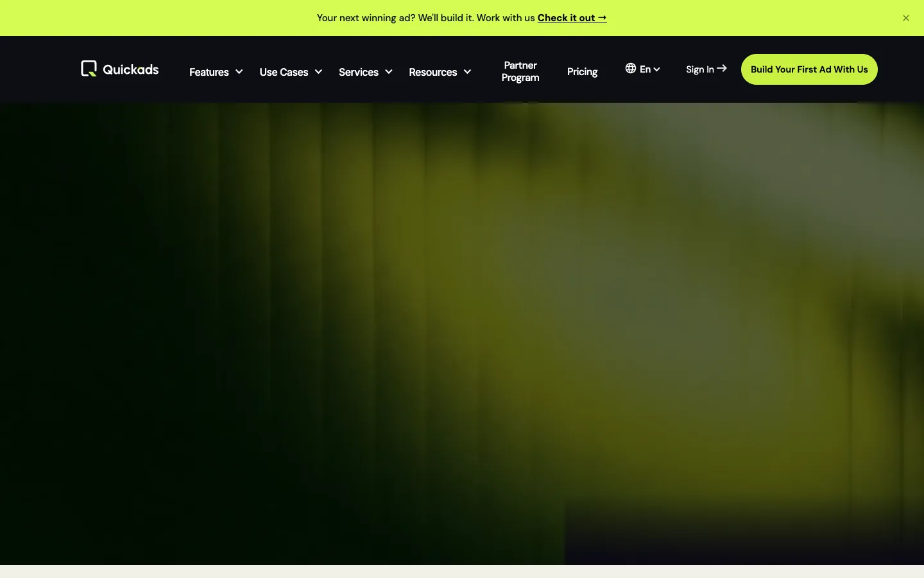Click Build Your First Ad With Us
This screenshot has height=578, width=924.
pos(809,69)
